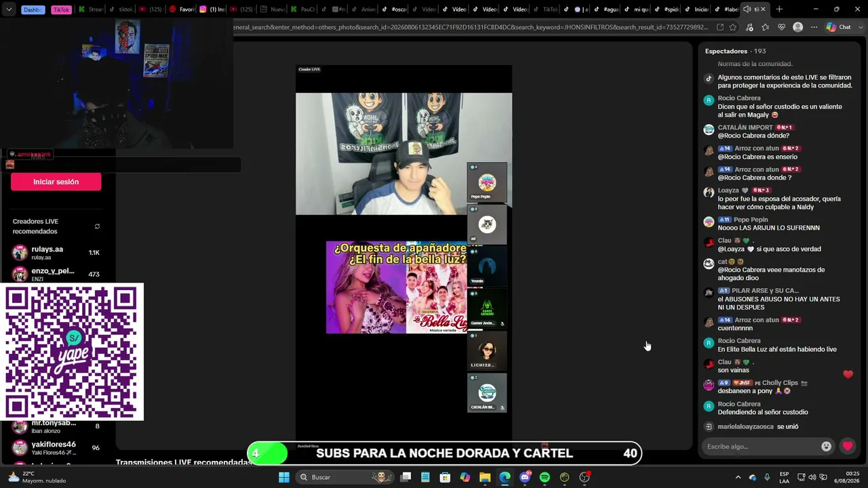Image resolution: width=868 pixels, height=488 pixels.
Task: Switch ESP LAA keyboard language
Action: pyautogui.click(x=785, y=477)
